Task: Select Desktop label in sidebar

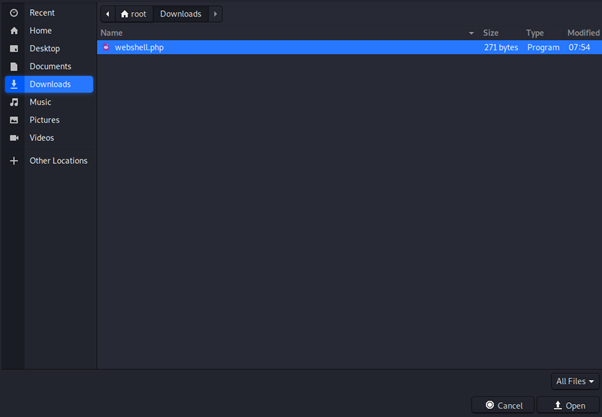Action: point(45,49)
